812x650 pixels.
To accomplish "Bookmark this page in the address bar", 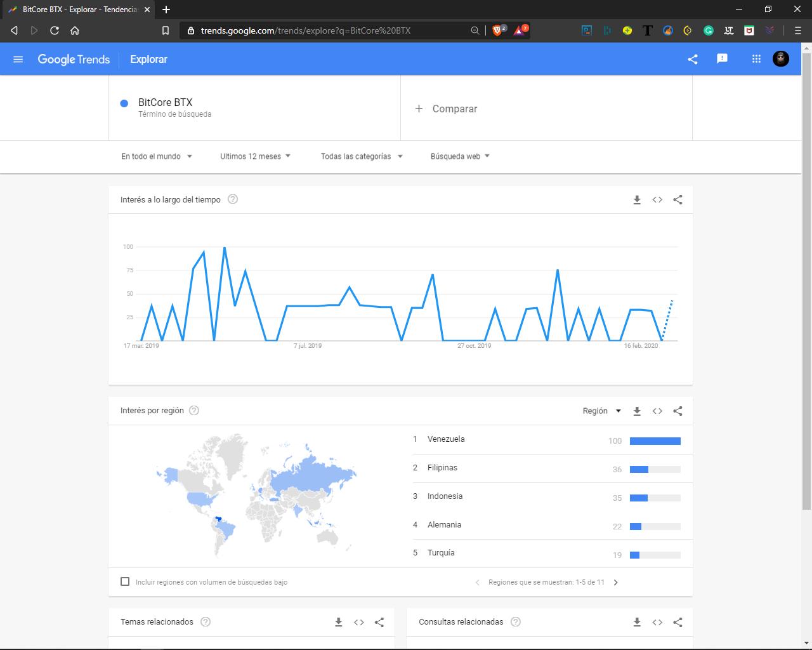I will 166,30.
